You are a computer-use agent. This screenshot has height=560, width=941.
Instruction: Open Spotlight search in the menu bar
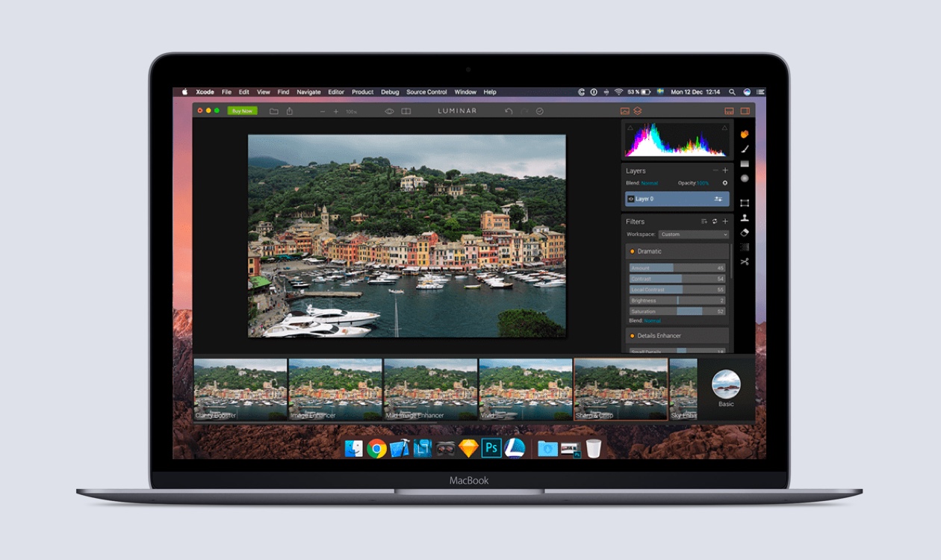click(x=732, y=92)
